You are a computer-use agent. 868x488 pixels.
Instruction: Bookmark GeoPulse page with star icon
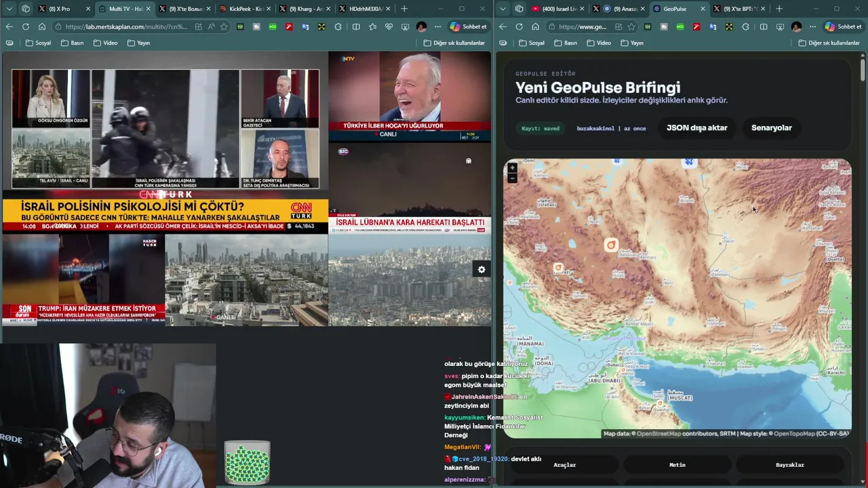[x=631, y=26]
